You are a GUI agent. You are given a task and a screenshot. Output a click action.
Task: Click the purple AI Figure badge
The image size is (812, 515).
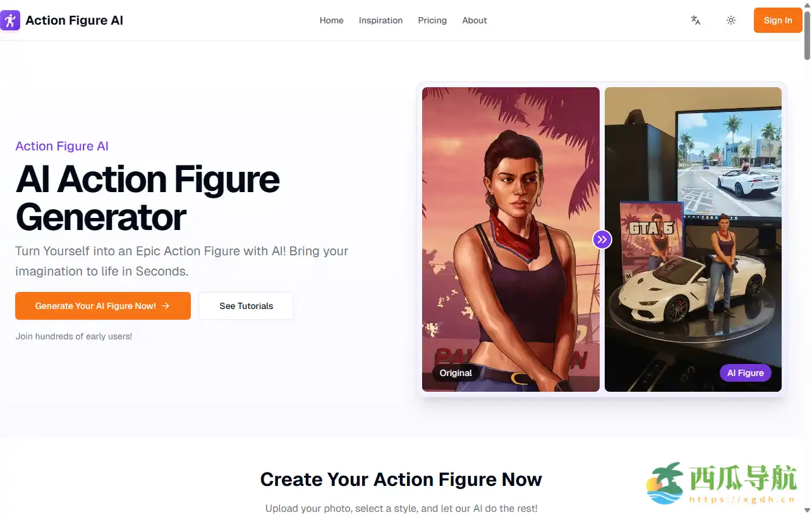click(x=746, y=373)
